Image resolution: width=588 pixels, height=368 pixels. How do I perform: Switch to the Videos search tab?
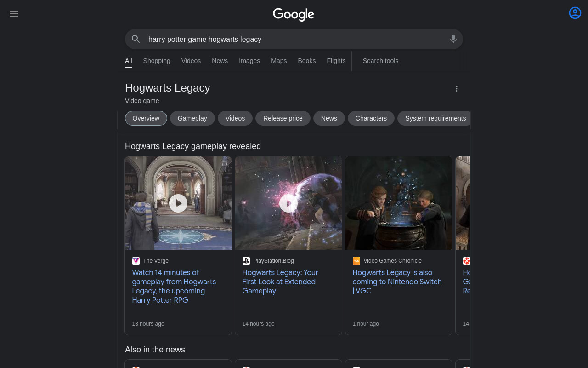point(191,61)
